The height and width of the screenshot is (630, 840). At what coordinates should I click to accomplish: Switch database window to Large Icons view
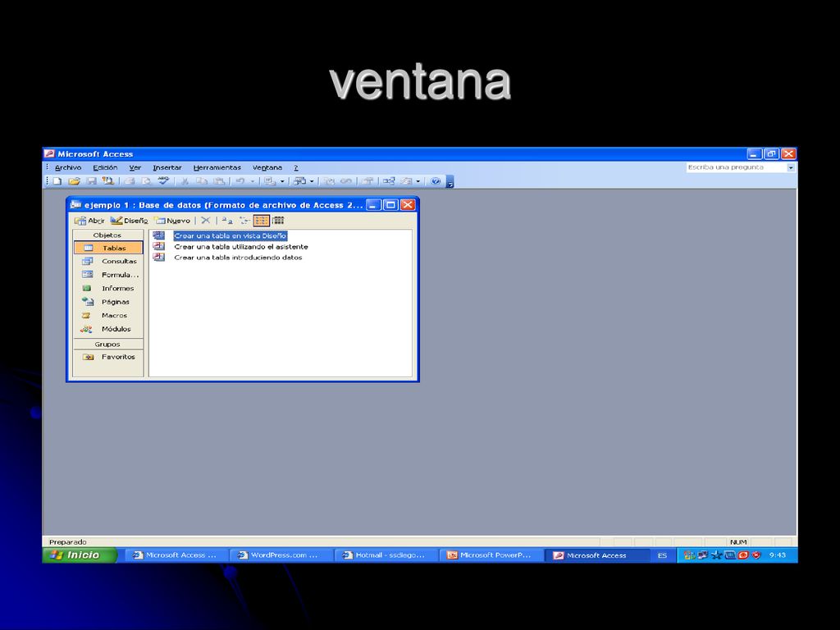[227, 220]
